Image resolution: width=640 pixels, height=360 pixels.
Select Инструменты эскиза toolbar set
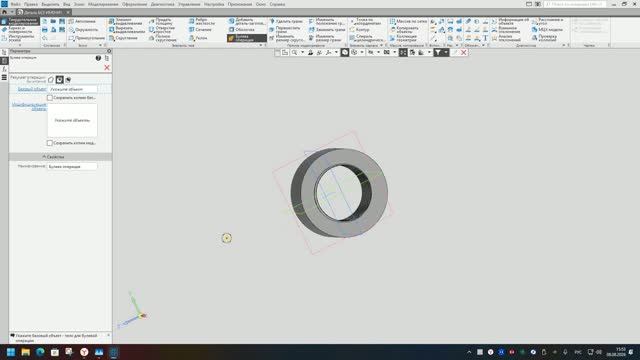tap(20, 38)
